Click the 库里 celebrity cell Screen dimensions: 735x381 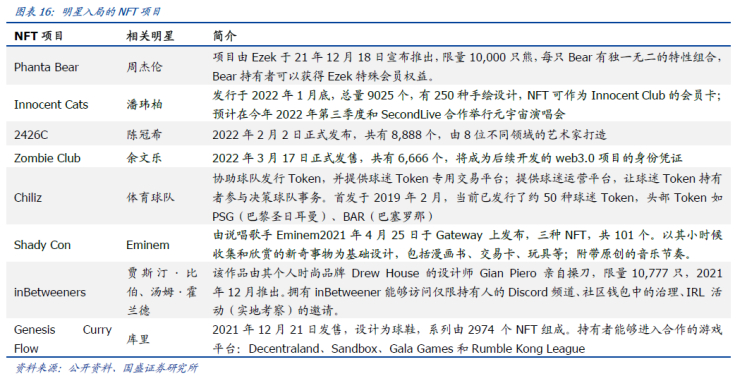(138, 339)
